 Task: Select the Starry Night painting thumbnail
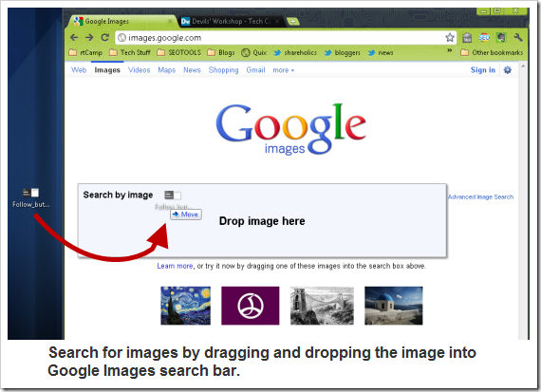tap(186, 306)
